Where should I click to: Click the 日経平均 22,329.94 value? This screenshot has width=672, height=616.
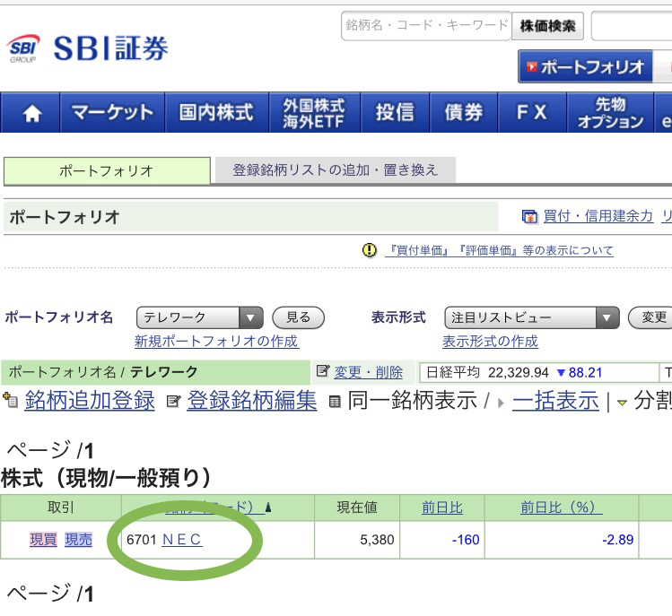point(518,373)
